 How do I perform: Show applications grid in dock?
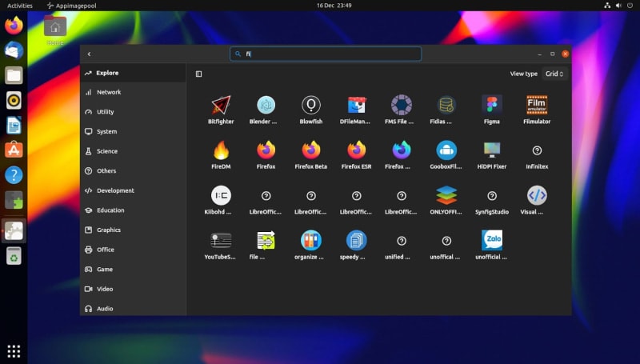click(14, 350)
